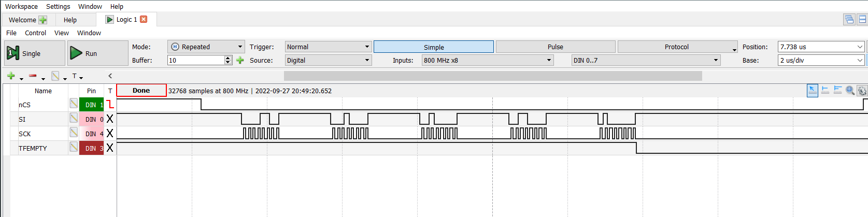Open the File menu
Viewport: 868px width, 217px height.
pyautogui.click(x=11, y=33)
